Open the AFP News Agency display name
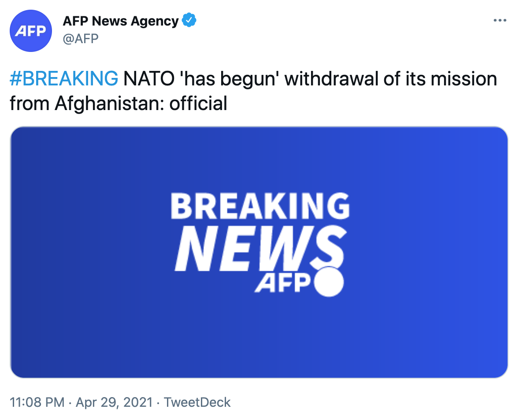The height and width of the screenshot is (420, 519). 120,21
